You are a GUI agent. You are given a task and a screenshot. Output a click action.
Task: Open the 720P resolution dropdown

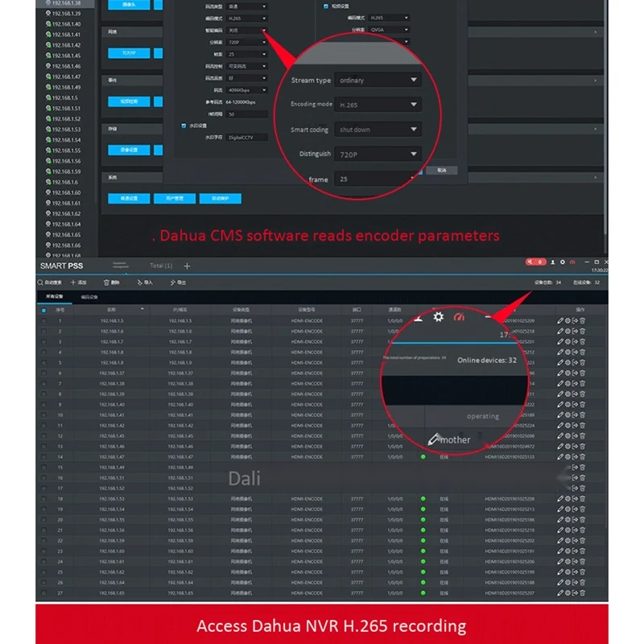tap(247, 43)
